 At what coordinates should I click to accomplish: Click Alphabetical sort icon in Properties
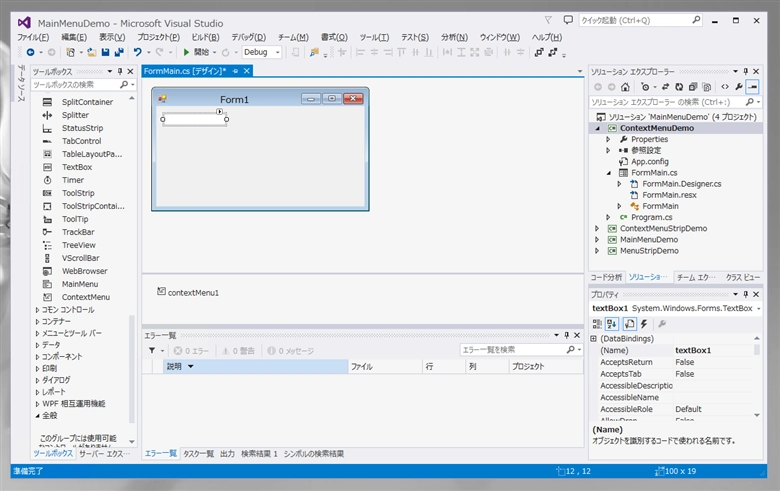[612, 324]
